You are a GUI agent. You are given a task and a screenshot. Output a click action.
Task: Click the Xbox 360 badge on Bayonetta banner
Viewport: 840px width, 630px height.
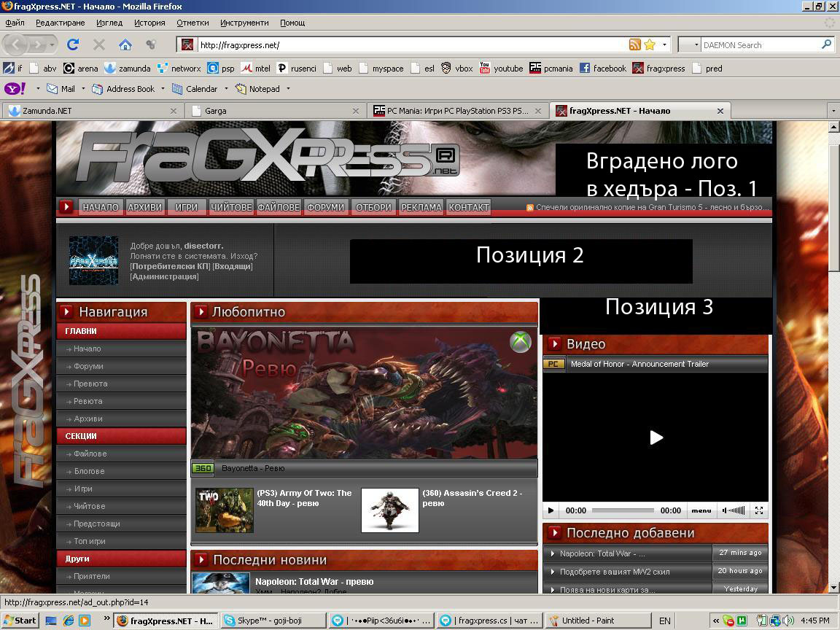(520, 342)
